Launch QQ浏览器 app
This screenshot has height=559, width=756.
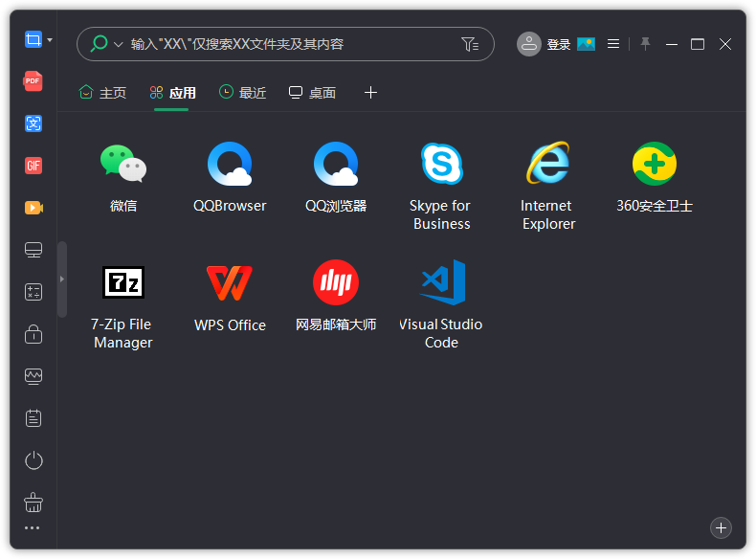[x=336, y=177]
